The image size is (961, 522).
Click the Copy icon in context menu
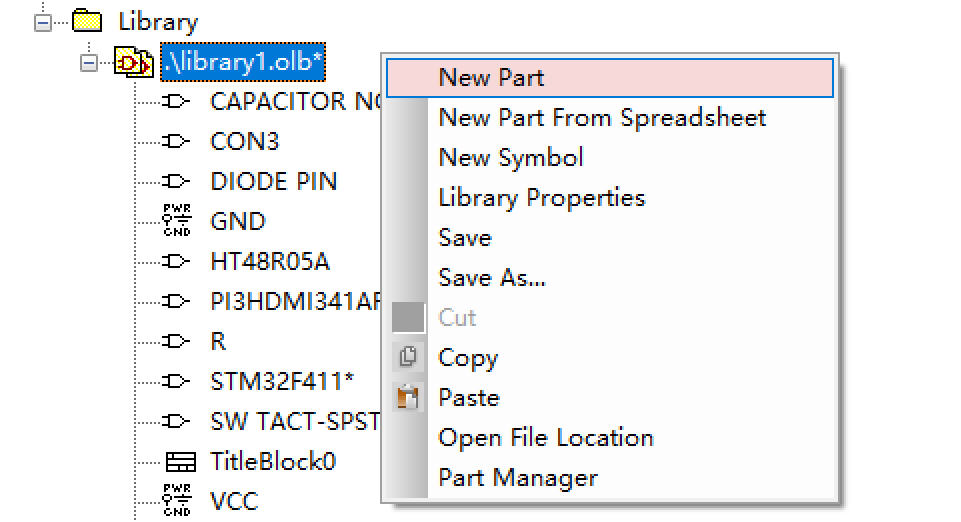pyautogui.click(x=408, y=357)
